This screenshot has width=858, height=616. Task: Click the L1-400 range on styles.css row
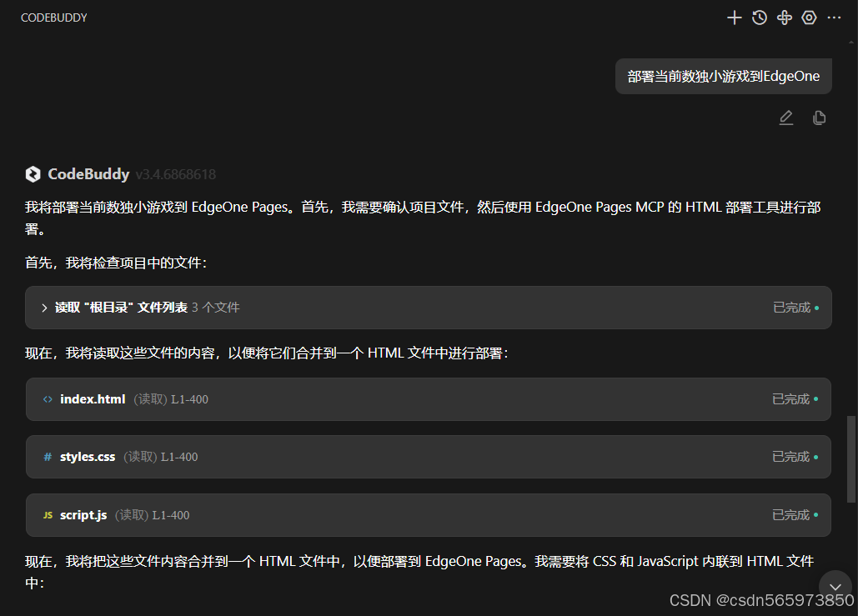tap(179, 457)
